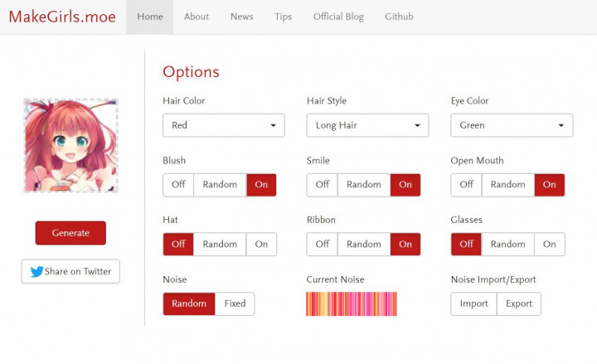Click the Current Noise color strip

[x=352, y=304]
